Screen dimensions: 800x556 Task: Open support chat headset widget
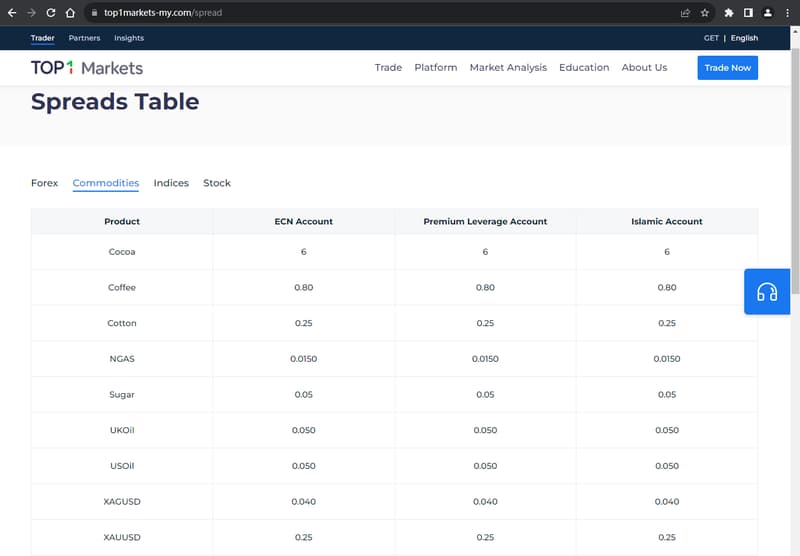[767, 291]
